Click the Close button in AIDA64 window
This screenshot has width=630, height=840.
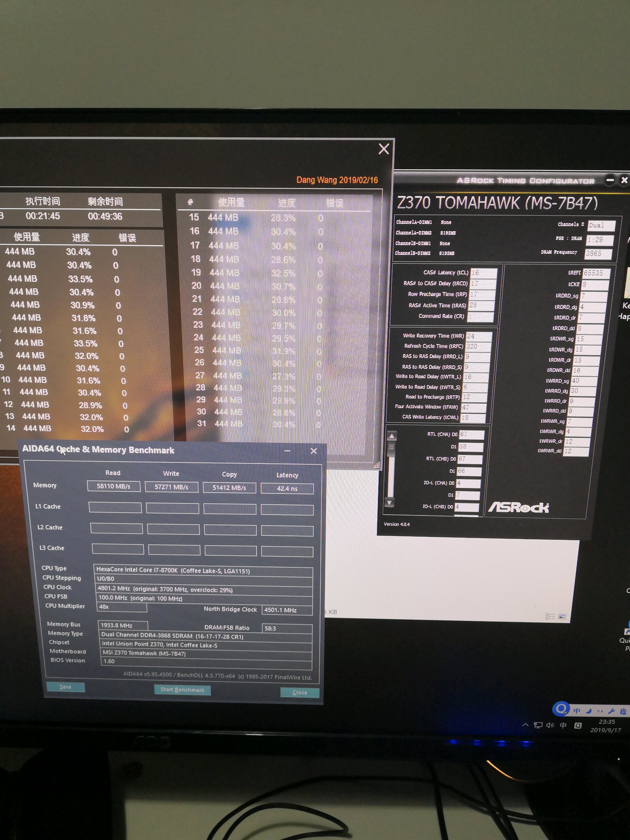click(300, 692)
